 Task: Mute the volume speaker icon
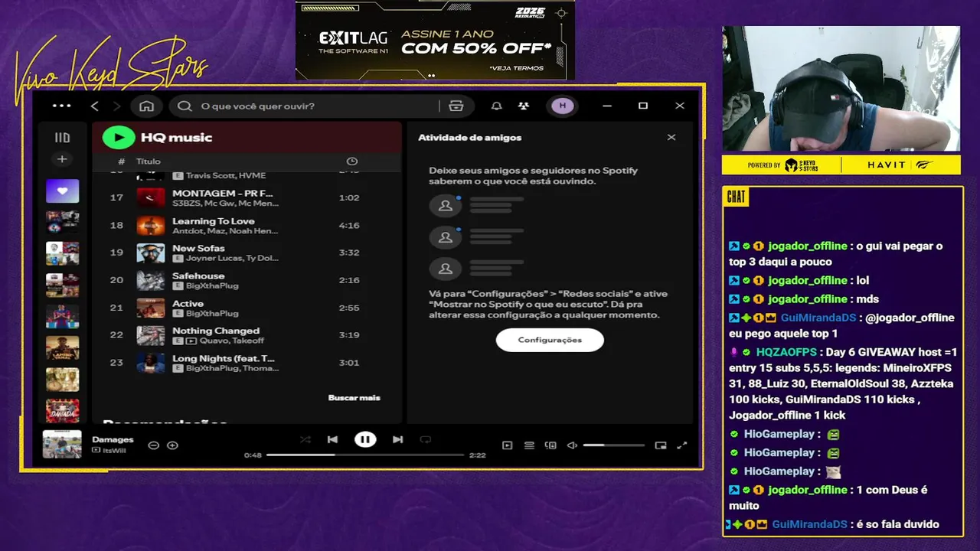click(571, 445)
